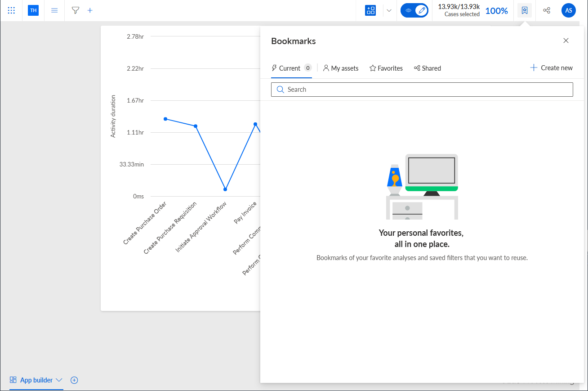Expand the dropdown next to add component
The image size is (588, 391).
point(389,10)
